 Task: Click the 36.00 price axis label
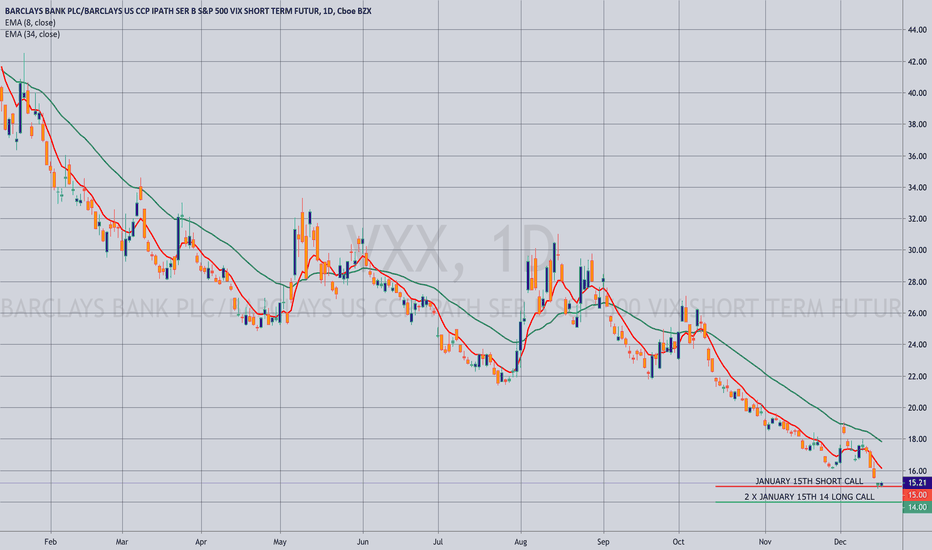(917, 156)
